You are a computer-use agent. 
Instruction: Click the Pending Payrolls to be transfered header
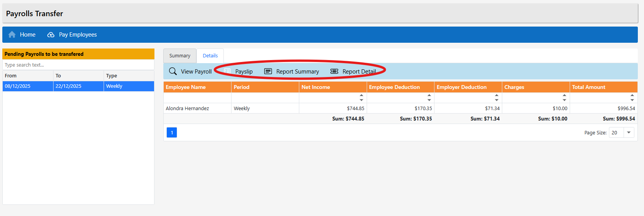pos(79,54)
